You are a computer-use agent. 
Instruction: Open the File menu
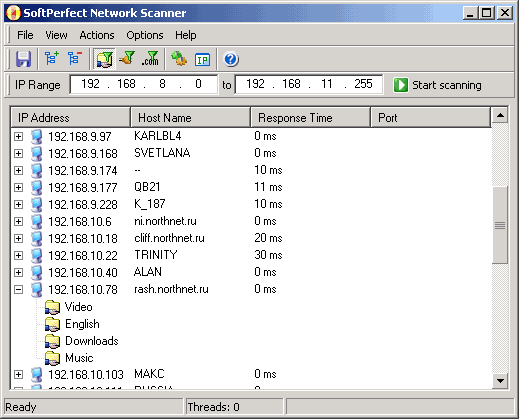coord(25,35)
